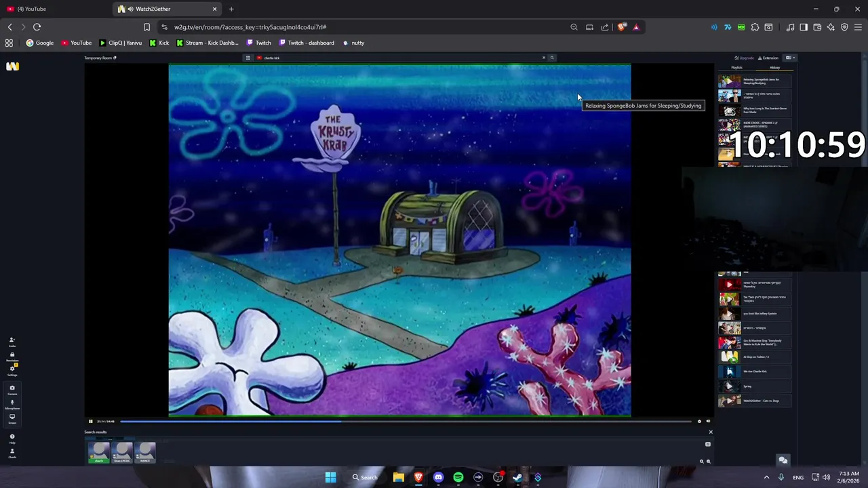Select the charlie user avatar

(99, 452)
